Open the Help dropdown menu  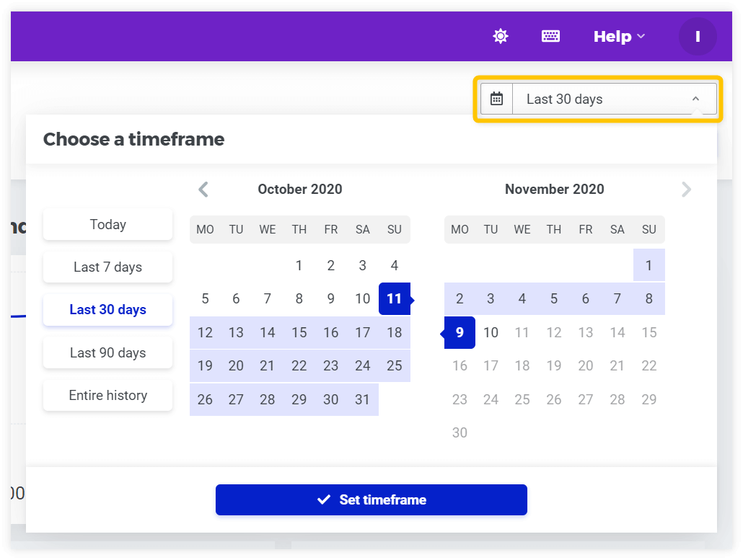[619, 37]
